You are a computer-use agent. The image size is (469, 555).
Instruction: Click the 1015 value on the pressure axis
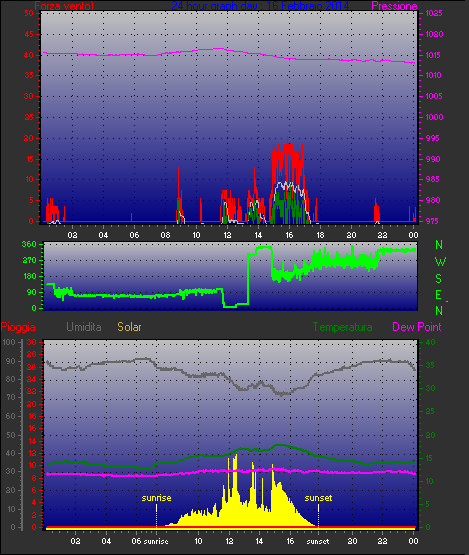433,55
